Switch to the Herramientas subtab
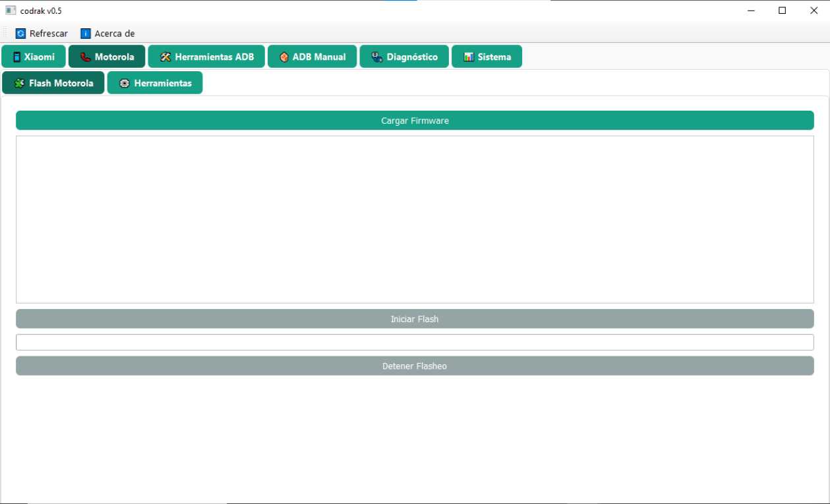This screenshot has width=830, height=504. (155, 82)
